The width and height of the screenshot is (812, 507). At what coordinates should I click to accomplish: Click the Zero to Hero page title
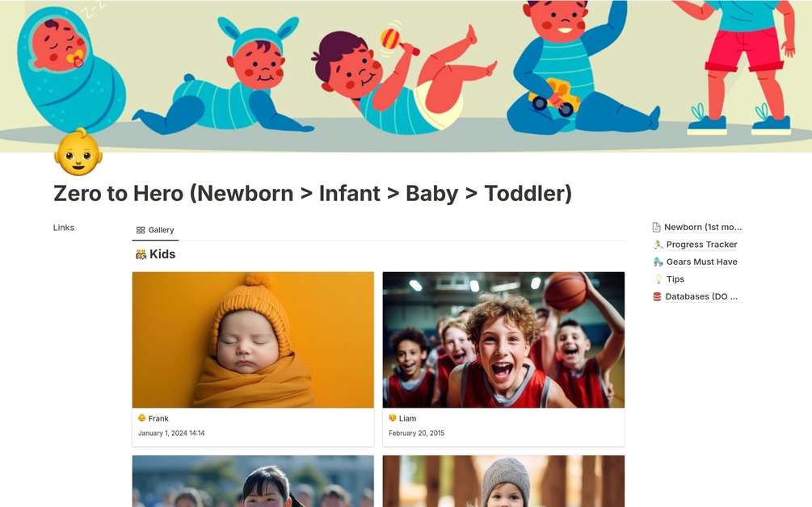313,194
